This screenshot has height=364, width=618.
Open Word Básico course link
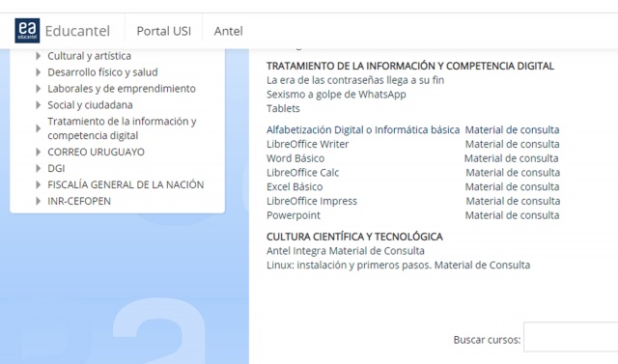pos(295,158)
